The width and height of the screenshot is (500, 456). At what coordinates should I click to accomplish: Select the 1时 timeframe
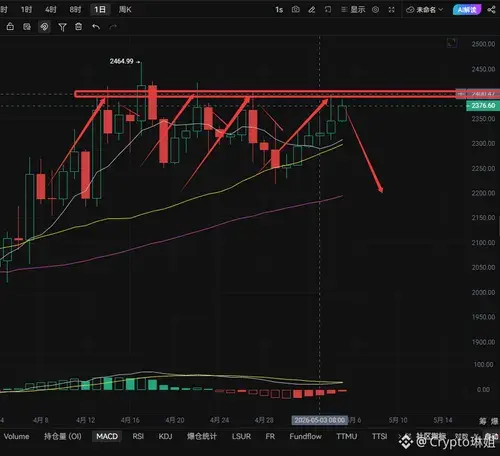coord(26,10)
